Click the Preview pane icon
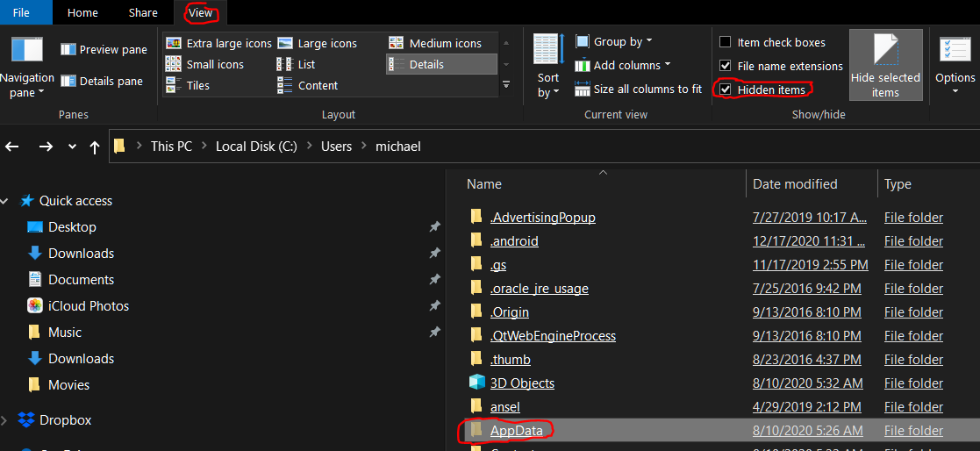The image size is (980, 451). 68,50
